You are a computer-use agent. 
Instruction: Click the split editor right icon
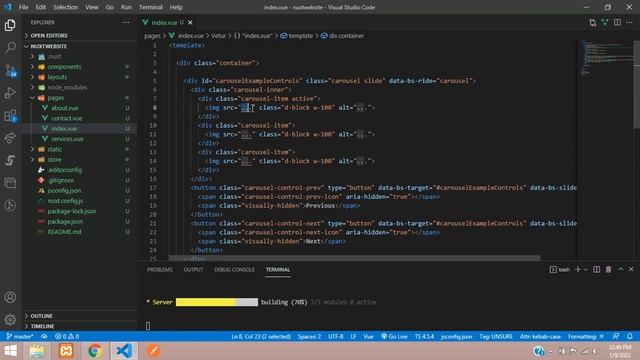(x=617, y=22)
